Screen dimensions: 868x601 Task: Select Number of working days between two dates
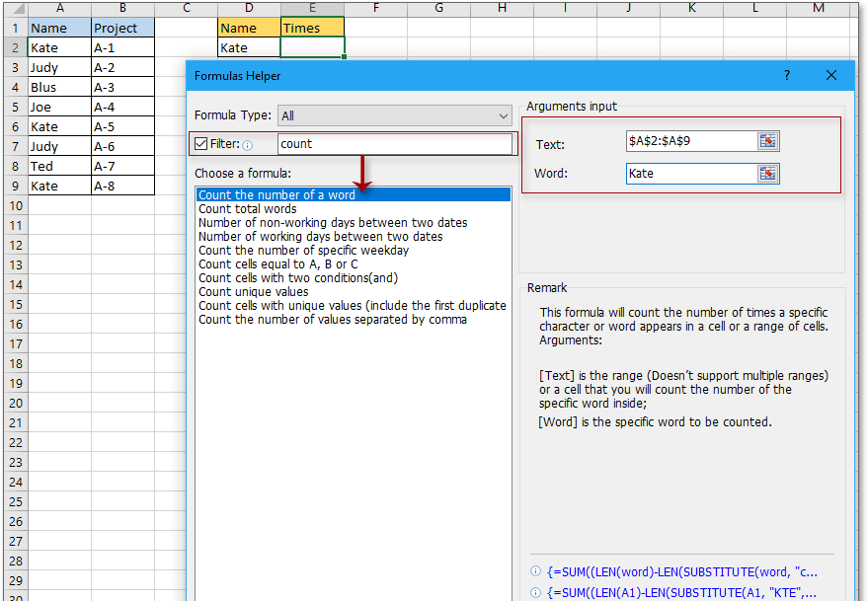point(296,236)
